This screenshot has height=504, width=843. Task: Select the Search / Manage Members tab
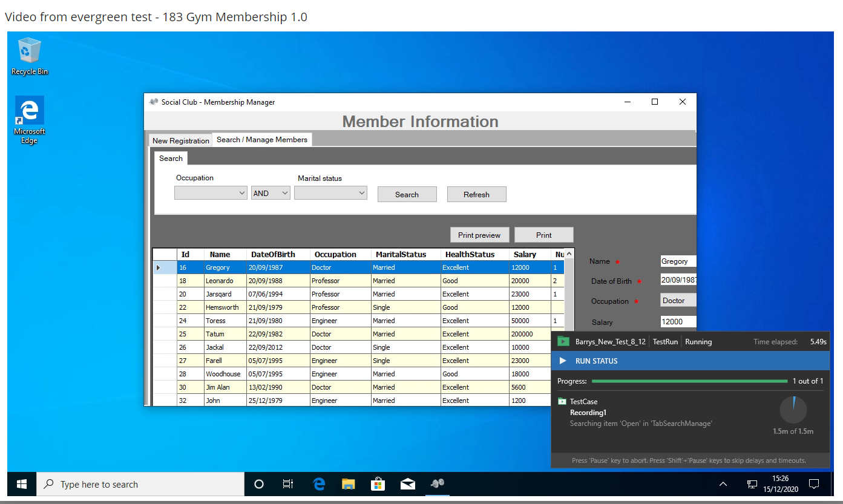(262, 140)
